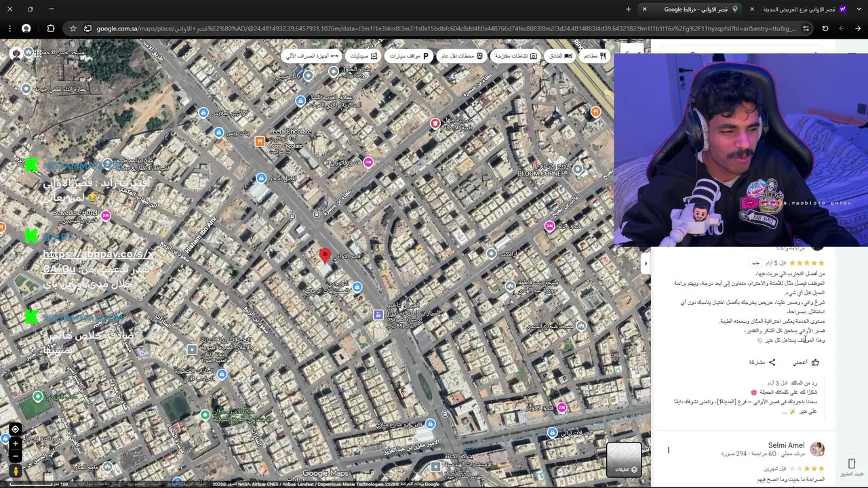Go back in browser history

click(x=858, y=28)
